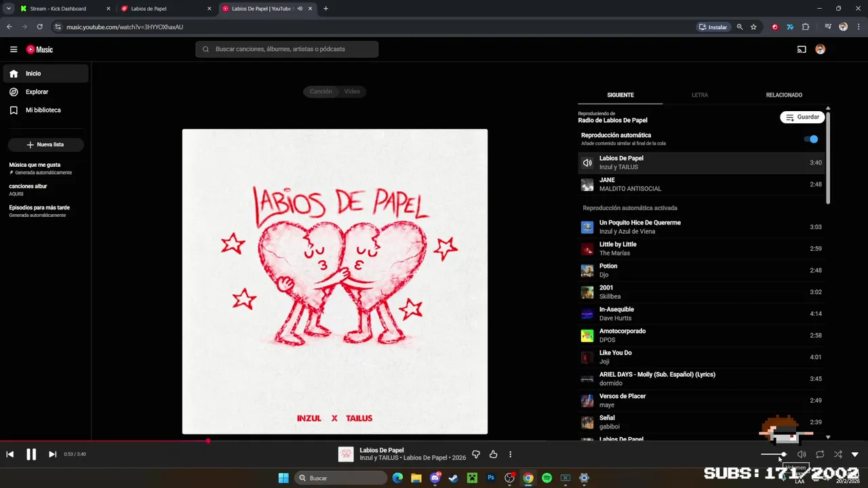Open Steam from the taskbar
The height and width of the screenshot is (488, 868).
pos(454,478)
